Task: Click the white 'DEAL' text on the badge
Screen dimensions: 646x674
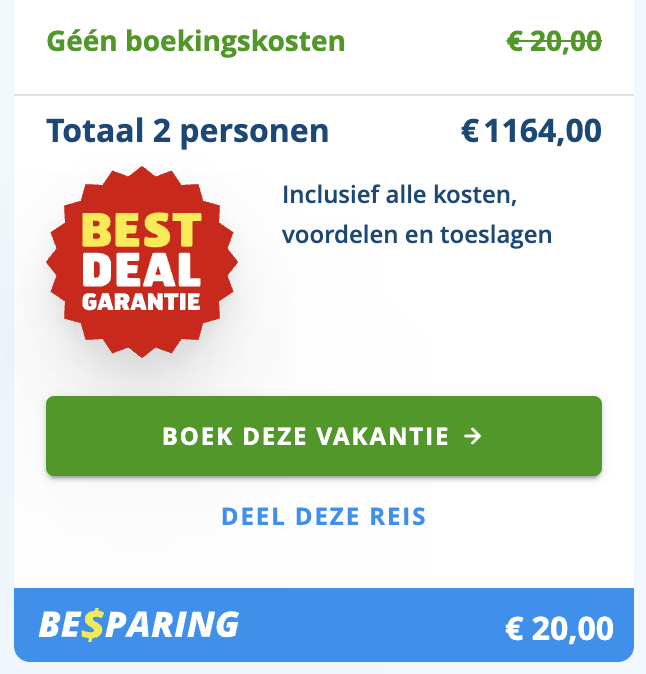Action: [x=141, y=267]
